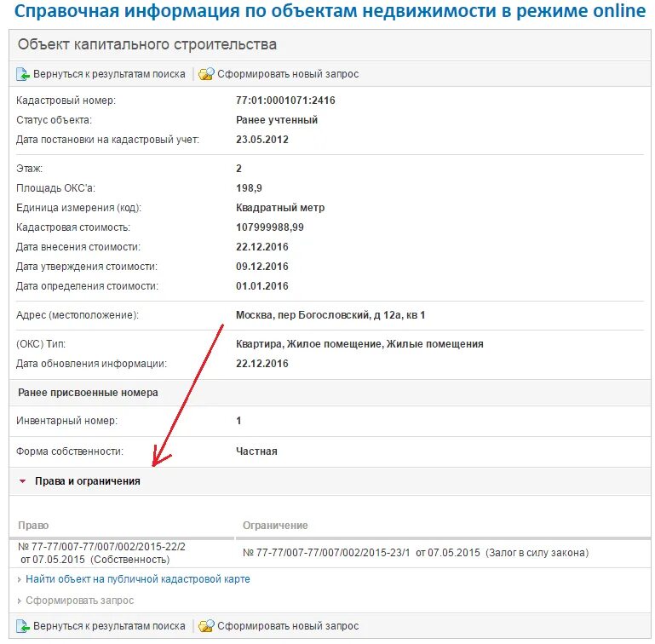Open bottom Вернуться к результатам поиска link

tap(109, 626)
